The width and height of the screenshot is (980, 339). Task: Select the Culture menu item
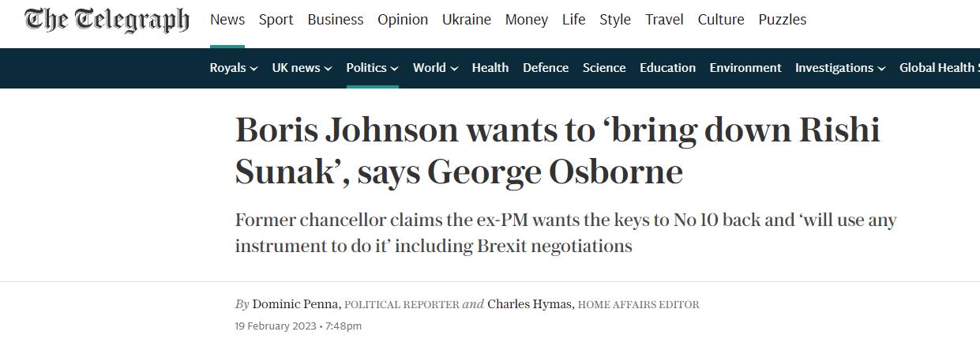click(x=721, y=20)
